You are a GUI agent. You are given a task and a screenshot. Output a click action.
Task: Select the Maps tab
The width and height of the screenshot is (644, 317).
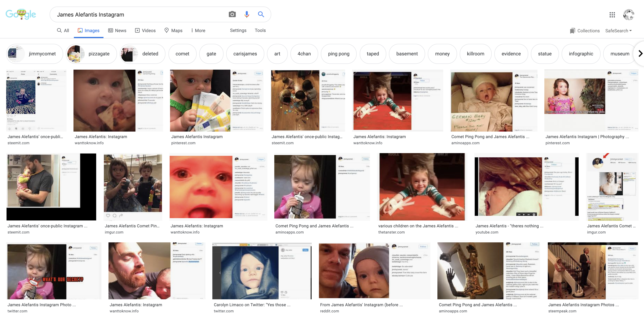click(173, 31)
